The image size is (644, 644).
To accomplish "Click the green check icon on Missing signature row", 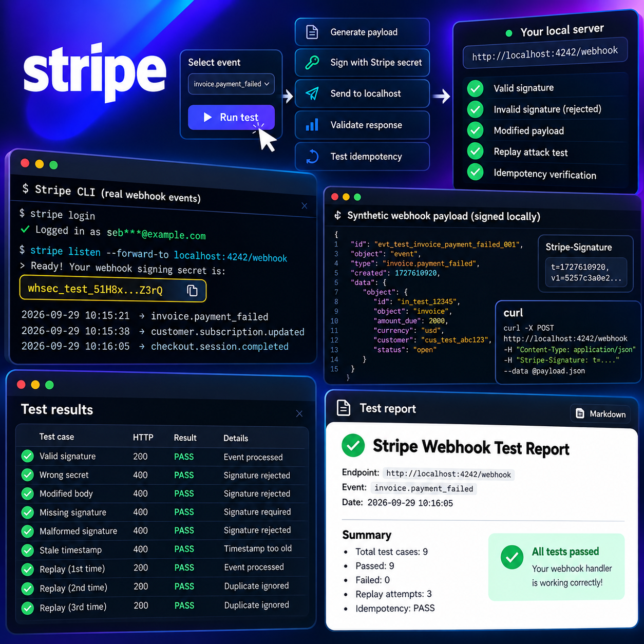I will (28, 513).
